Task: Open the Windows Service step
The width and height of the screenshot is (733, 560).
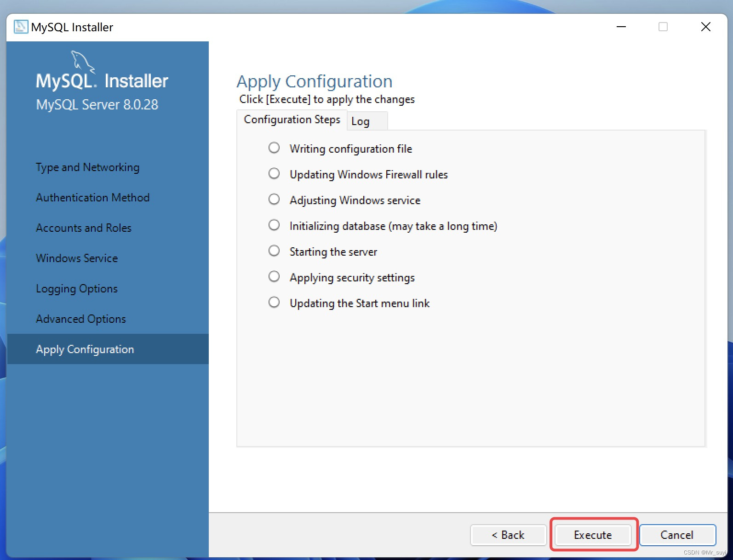Action: tap(77, 258)
